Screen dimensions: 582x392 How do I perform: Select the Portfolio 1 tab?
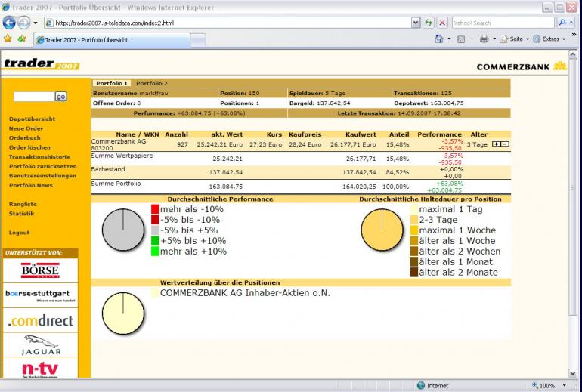tap(111, 83)
